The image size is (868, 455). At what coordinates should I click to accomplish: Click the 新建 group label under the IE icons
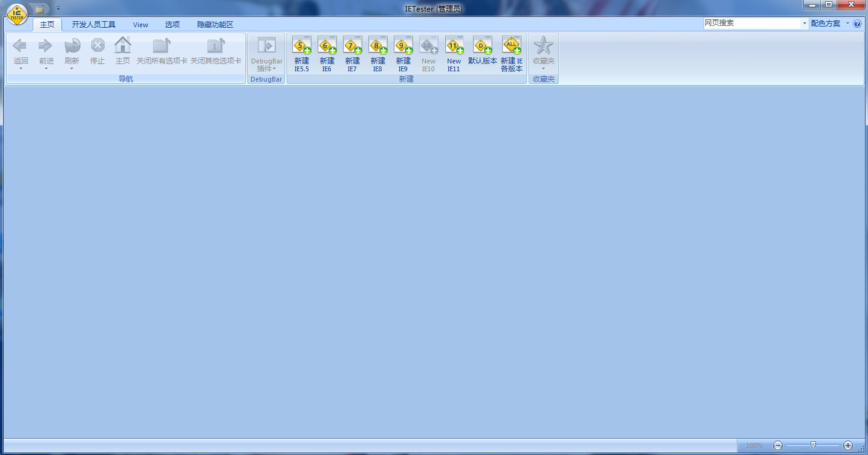coord(406,79)
